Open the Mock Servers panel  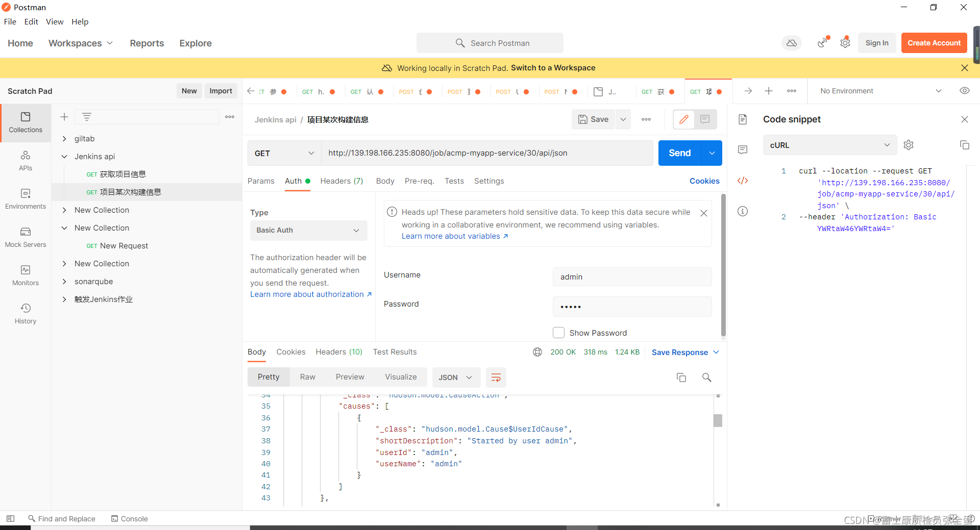point(26,237)
